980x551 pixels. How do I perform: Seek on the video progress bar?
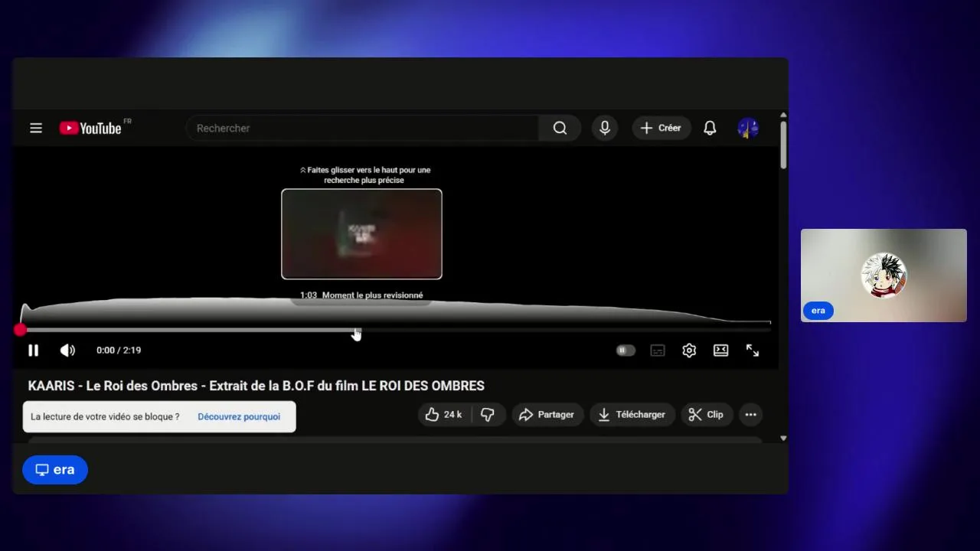click(395, 330)
